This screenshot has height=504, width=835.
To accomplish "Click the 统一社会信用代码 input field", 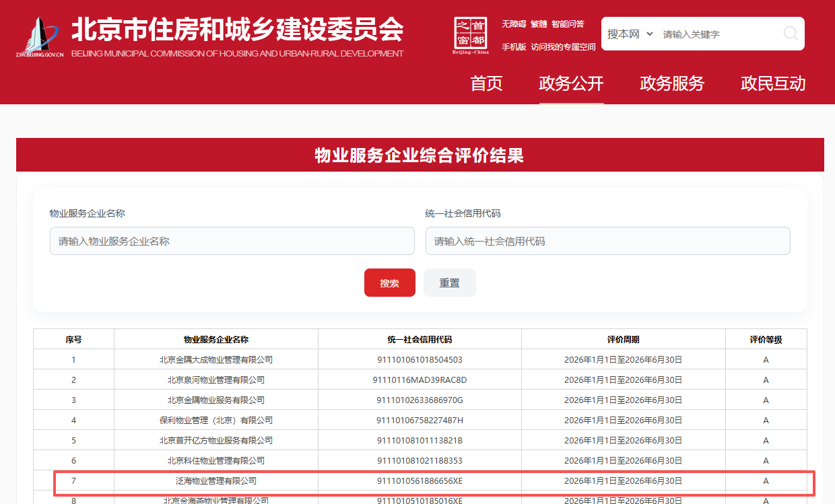I will pos(608,241).
